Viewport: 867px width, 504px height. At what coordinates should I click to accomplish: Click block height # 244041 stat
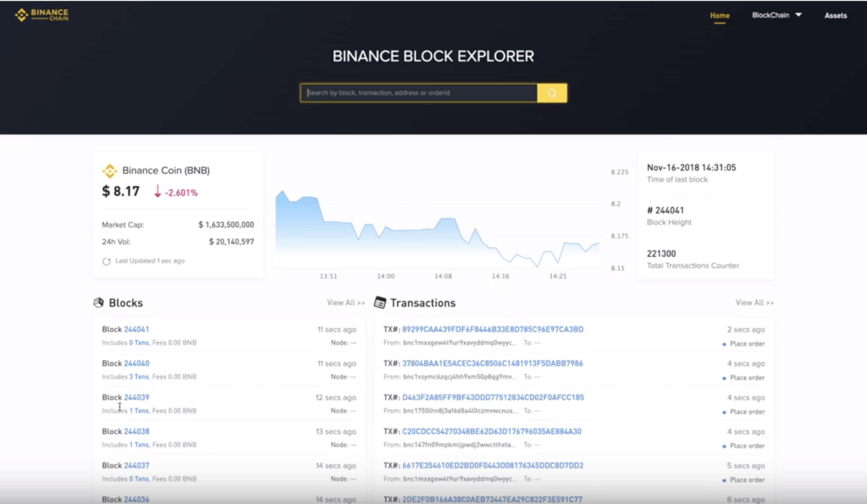pos(665,210)
